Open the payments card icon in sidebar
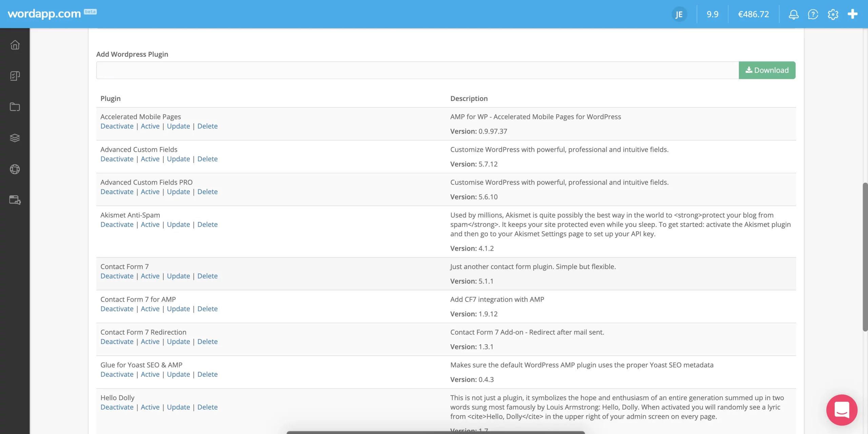868x434 pixels. point(15,200)
